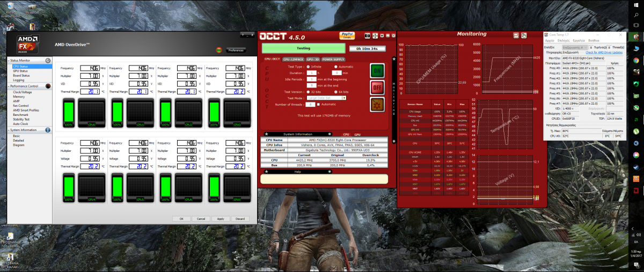Select the GPU system info tab in OCCT
The width and height of the screenshot is (644, 272).
pyautogui.click(x=357, y=134)
